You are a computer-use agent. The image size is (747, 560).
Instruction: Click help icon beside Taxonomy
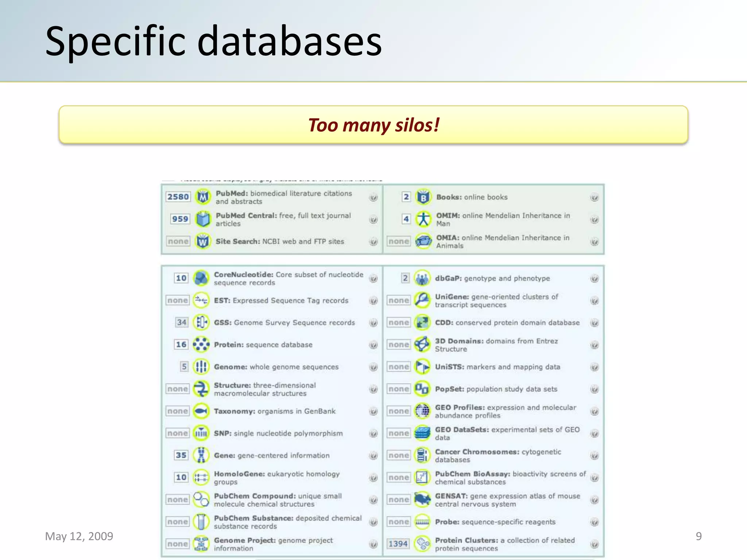[373, 412]
